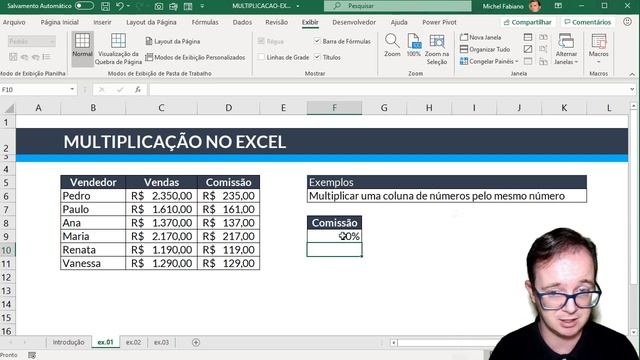
Task: Switch to the Introdução sheet tab
Action: point(68,342)
